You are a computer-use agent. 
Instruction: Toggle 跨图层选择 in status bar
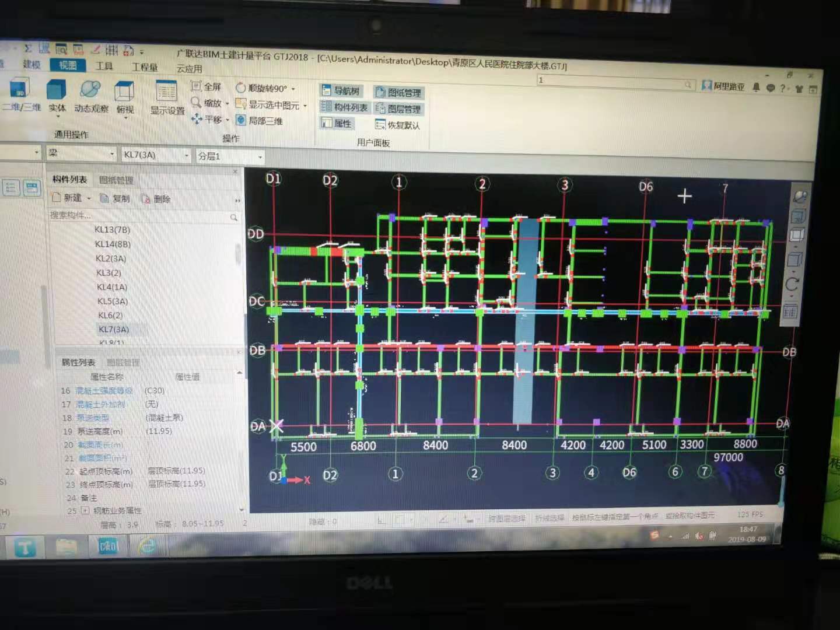tap(506, 518)
